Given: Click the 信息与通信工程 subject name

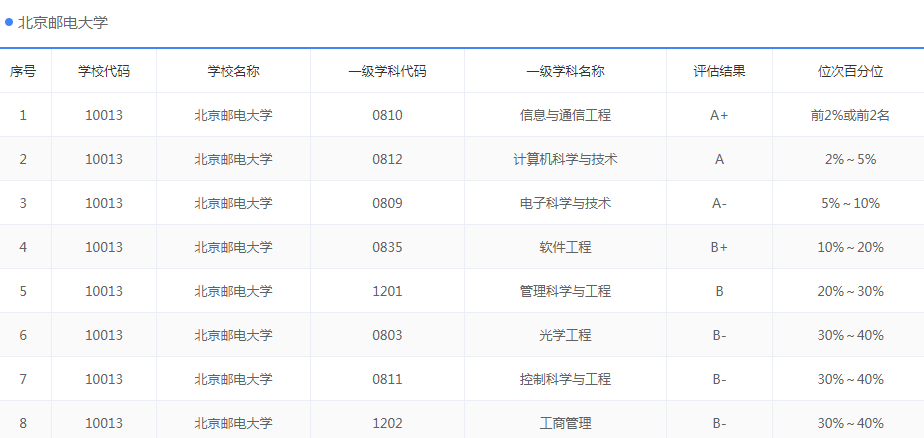Looking at the screenshot, I should 565,115.
